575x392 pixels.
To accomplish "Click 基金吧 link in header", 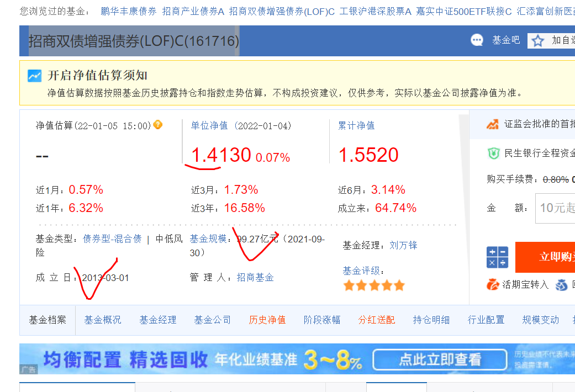I will pos(506,40).
